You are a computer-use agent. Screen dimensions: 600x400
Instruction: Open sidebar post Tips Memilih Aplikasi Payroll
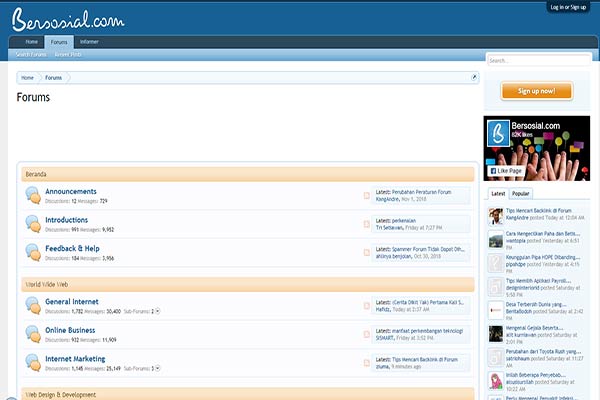tap(538, 281)
